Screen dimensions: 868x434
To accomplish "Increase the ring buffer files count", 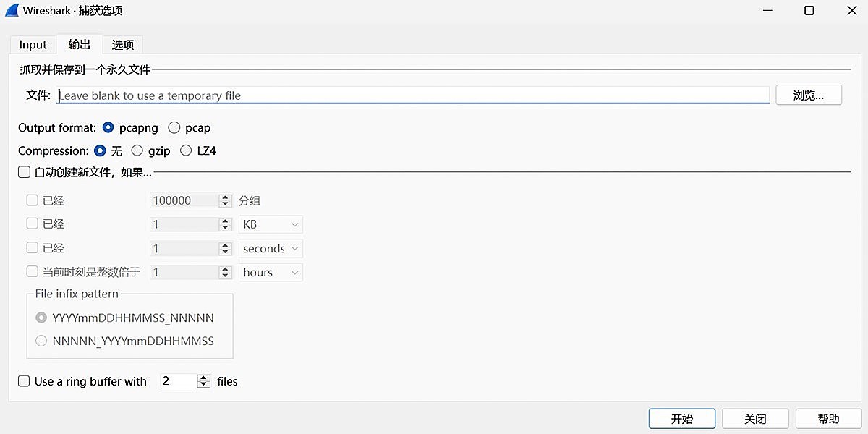I will pos(203,378).
